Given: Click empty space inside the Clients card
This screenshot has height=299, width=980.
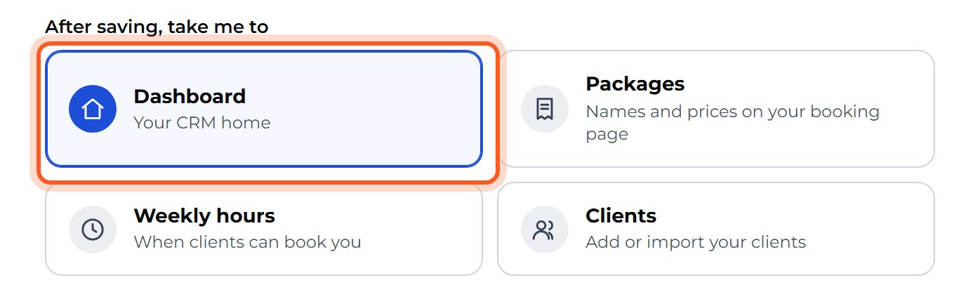Looking at the screenshot, I should pos(870,230).
